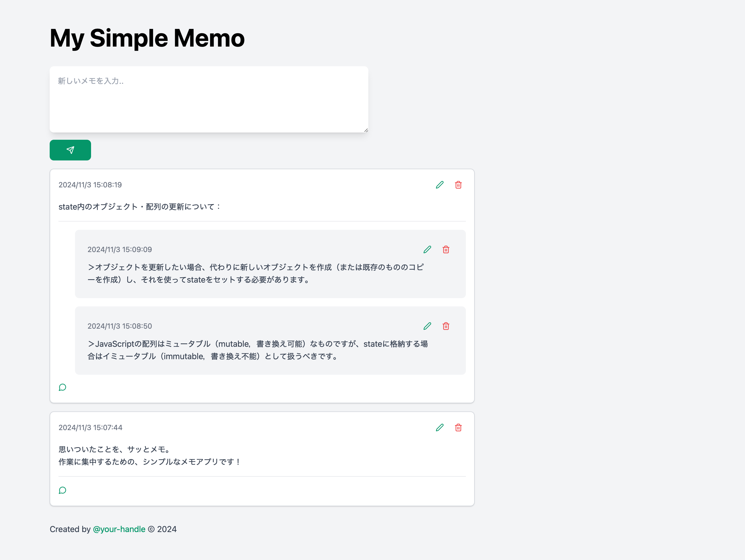Delete the memo posted at 15:08:19
The height and width of the screenshot is (560, 745).
pos(458,185)
